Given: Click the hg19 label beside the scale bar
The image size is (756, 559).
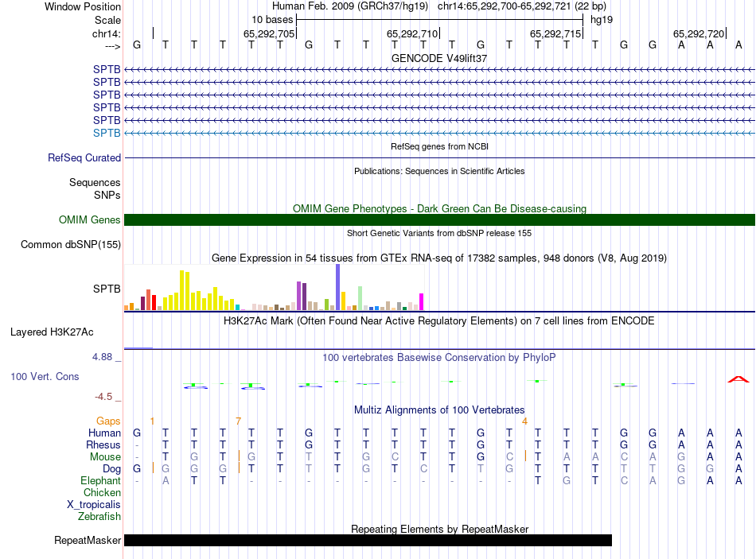Looking at the screenshot, I should point(602,20).
